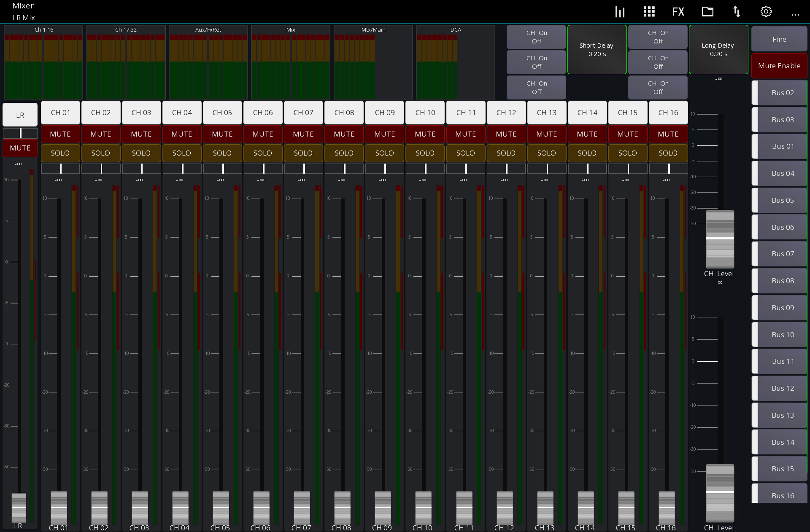Click the Long Delay 0.20 s button
810x532 pixels.
point(718,50)
